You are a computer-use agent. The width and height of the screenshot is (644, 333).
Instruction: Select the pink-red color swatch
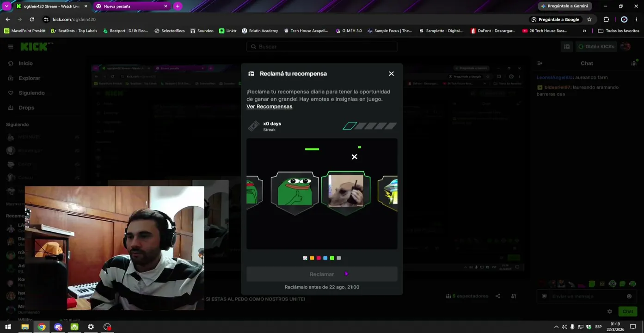click(319, 258)
